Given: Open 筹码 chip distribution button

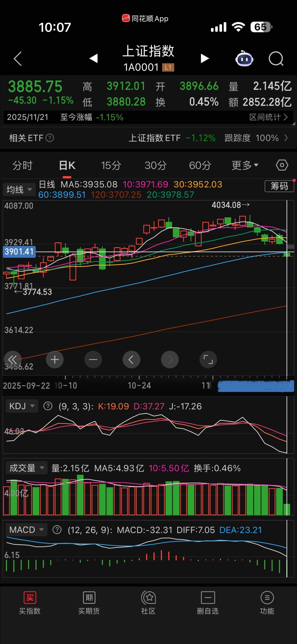Looking at the screenshot, I should point(279,186).
